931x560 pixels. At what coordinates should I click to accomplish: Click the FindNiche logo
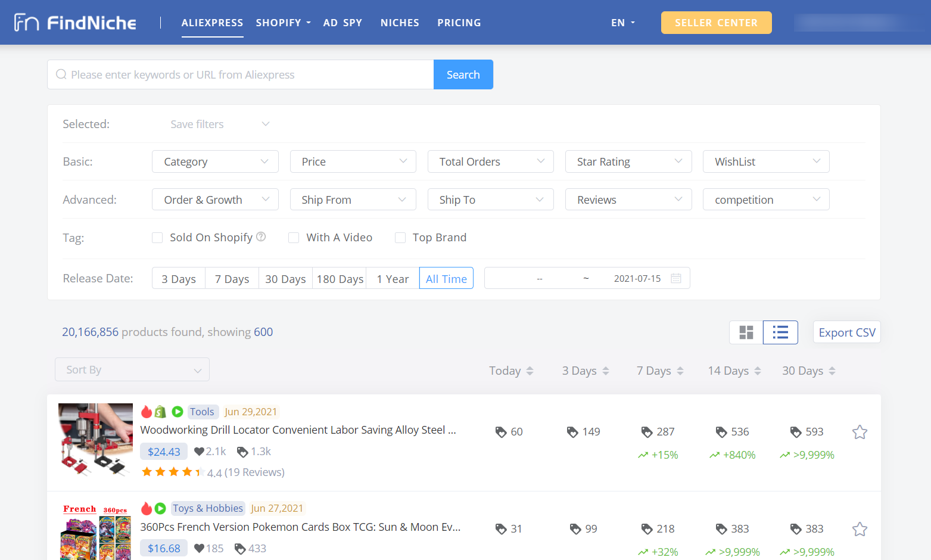coord(75,23)
